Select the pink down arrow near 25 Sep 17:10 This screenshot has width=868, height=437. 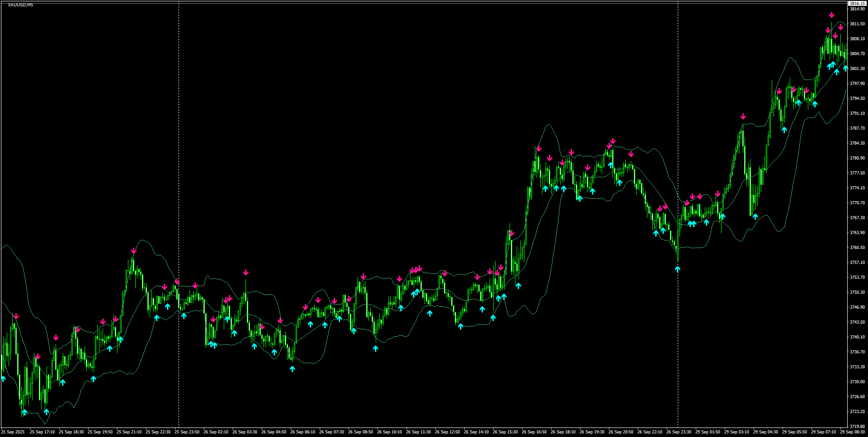[x=38, y=357]
